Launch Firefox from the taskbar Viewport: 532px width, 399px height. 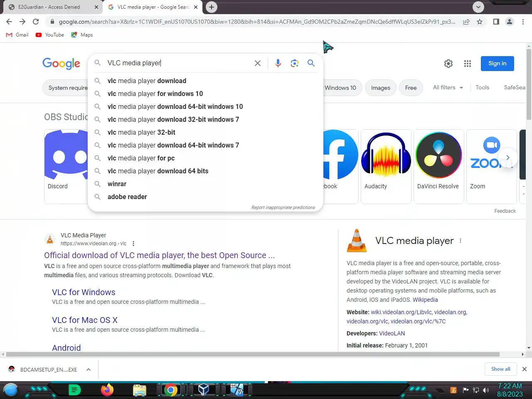(107, 390)
